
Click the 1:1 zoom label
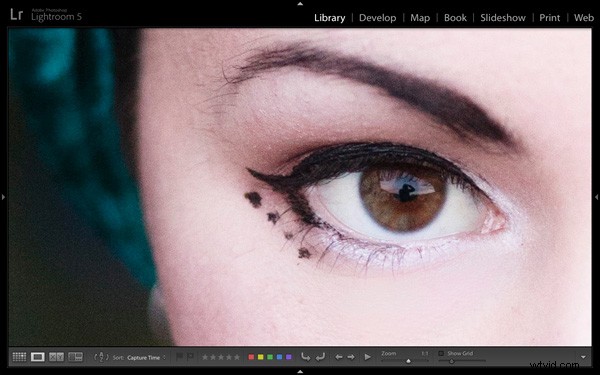(424, 354)
